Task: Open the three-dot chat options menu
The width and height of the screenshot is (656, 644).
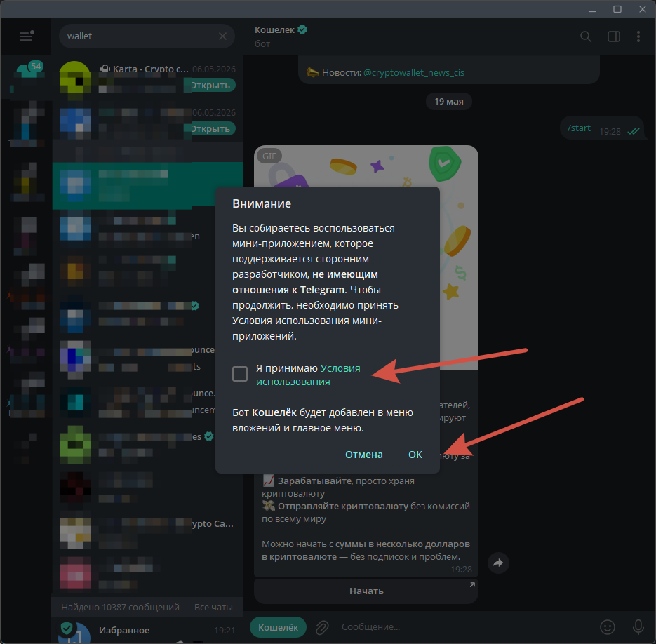Action: 638,36
